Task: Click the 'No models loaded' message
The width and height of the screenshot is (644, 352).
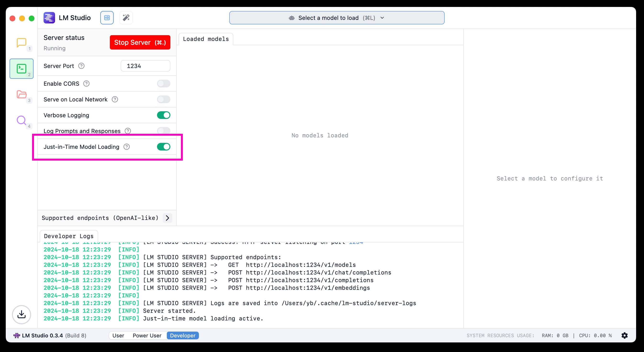Action: [320, 135]
